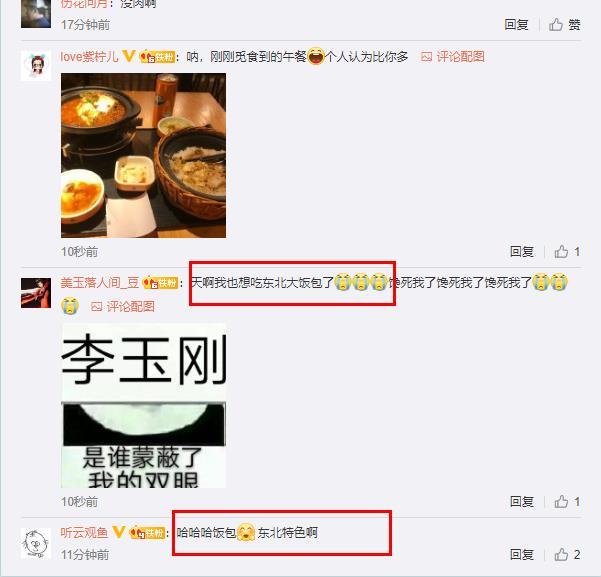Viewport: 601px width, 577px height.
Task: Like 听云观鱼's comment with thumbs-up
Action: point(567,554)
